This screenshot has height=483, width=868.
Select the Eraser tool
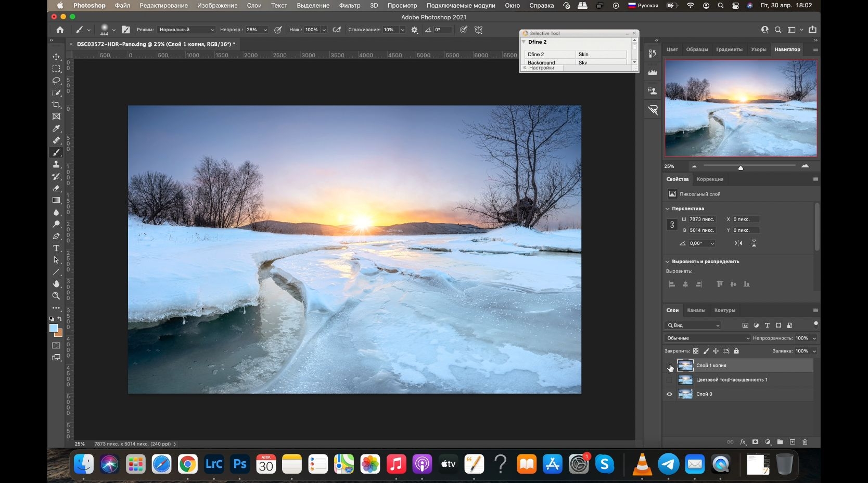56,188
